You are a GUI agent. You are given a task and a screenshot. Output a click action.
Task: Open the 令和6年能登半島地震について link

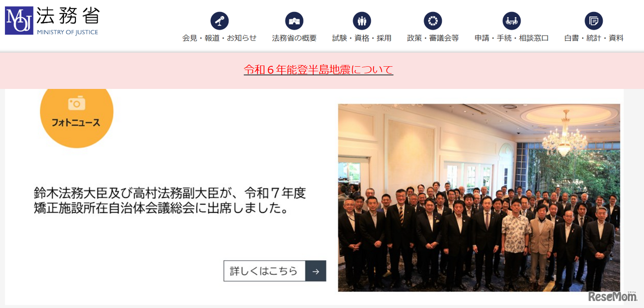point(318,70)
